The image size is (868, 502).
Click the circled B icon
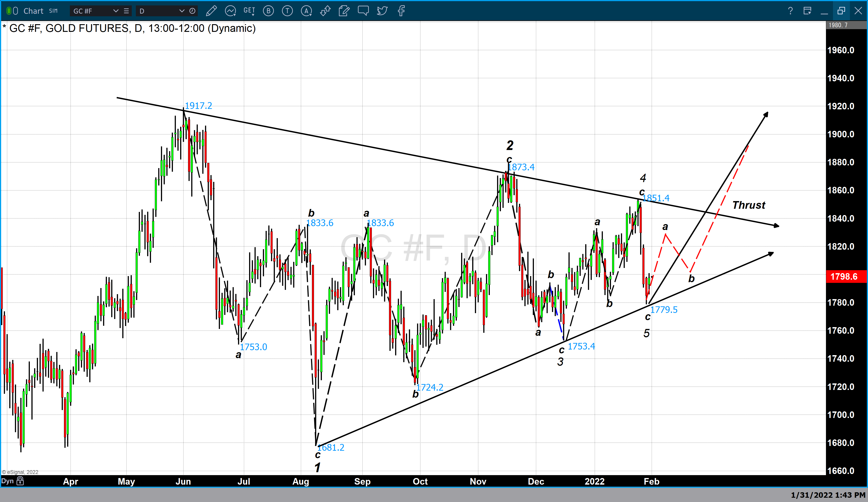coord(268,11)
